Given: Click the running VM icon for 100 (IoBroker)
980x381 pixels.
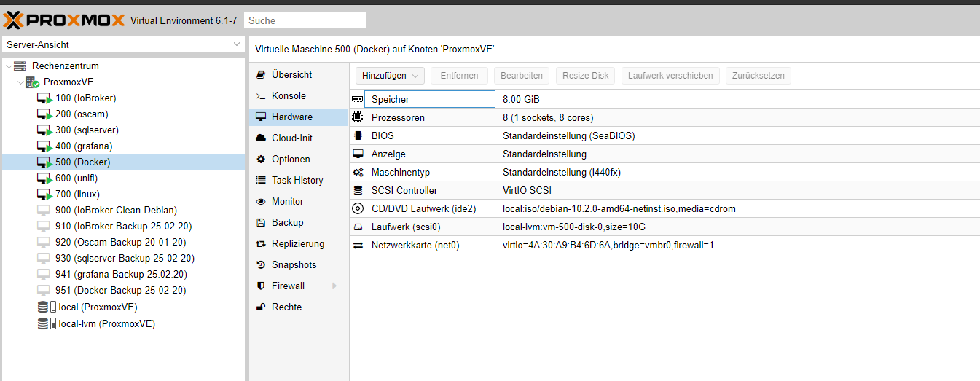Looking at the screenshot, I should [x=45, y=98].
